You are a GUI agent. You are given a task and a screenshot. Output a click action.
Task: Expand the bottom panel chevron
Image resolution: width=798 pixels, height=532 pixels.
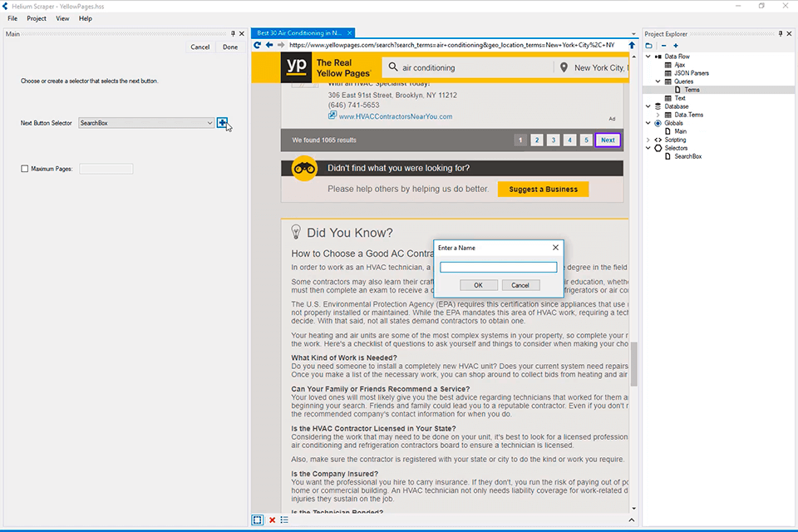(632, 520)
